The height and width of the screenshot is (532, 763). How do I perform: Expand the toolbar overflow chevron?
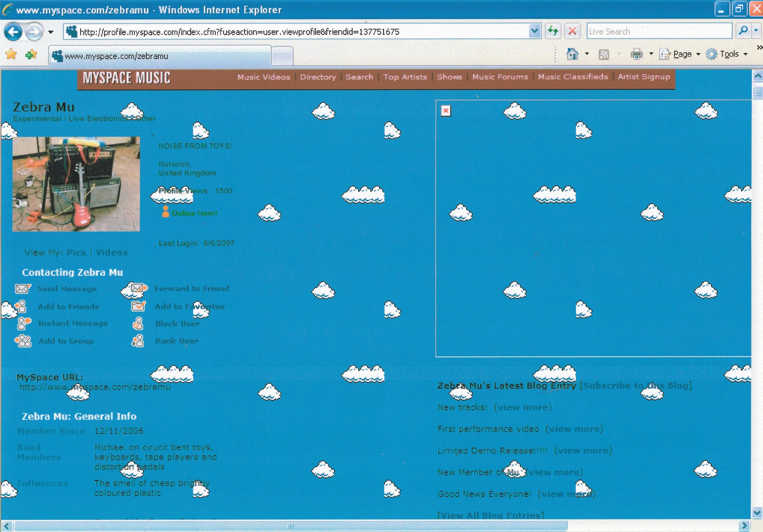tap(759, 48)
